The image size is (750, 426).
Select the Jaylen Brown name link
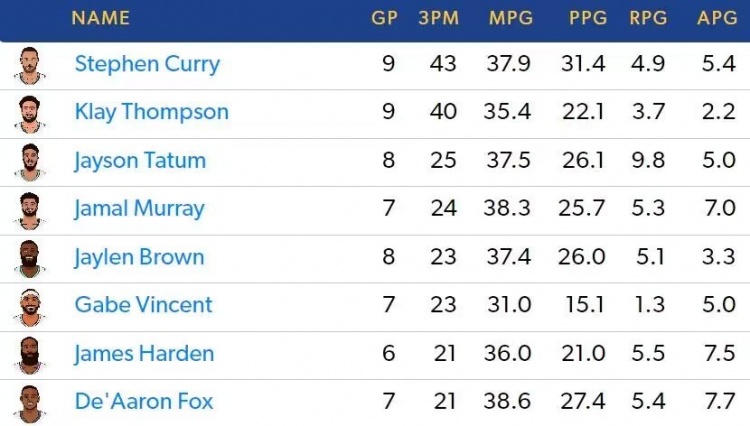pyautogui.click(x=139, y=257)
